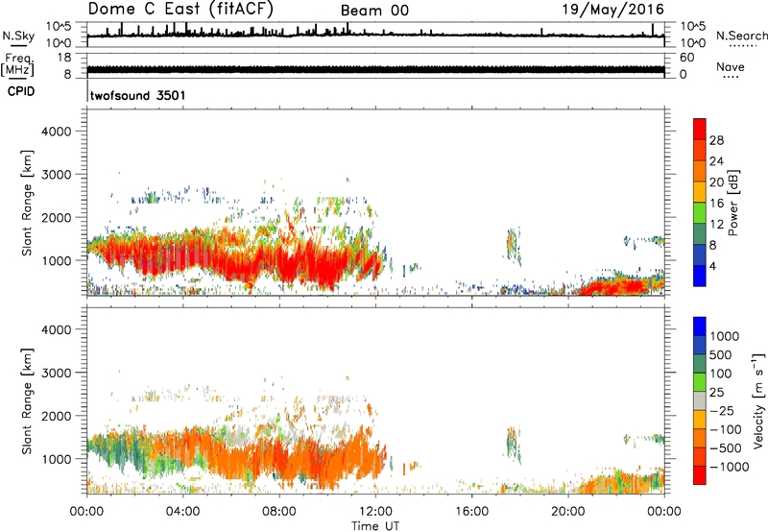Image resolution: width=768 pixels, height=532 pixels.
Task: Click the '18' frequency axis tick label
Action: click(64, 58)
